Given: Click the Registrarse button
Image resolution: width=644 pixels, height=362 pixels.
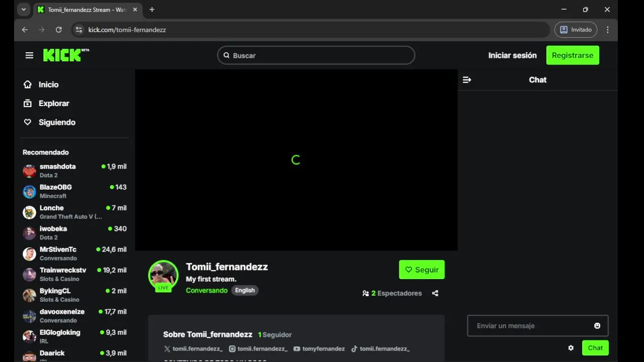Looking at the screenshot, I should pyautogui.click(x=573, y=55).
